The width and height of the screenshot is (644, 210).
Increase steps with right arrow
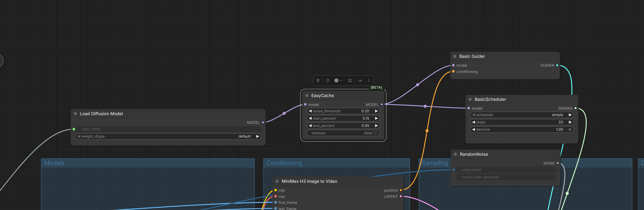pyautogui.click(x=570, y=122)
